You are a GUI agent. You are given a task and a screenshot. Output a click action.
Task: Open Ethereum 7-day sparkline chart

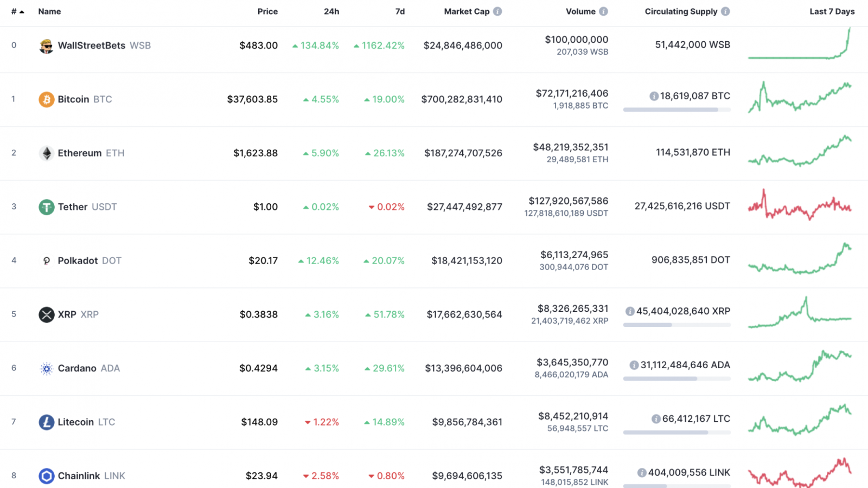pos(800,151)
